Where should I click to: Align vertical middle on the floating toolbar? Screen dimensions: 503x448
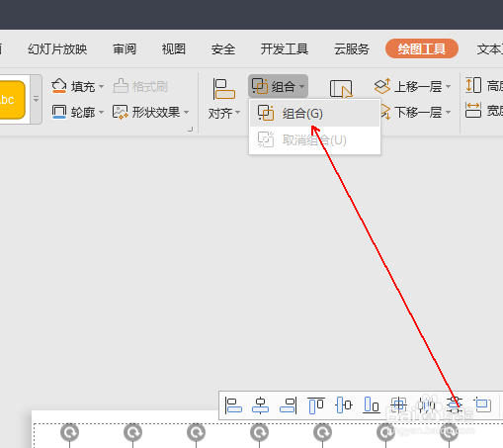(344, 405)
